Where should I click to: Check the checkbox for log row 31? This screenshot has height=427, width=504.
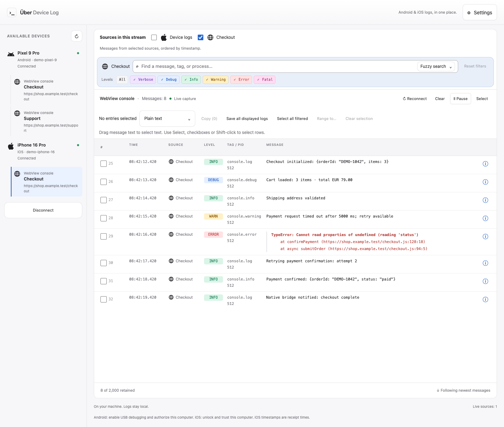point(104,281)
